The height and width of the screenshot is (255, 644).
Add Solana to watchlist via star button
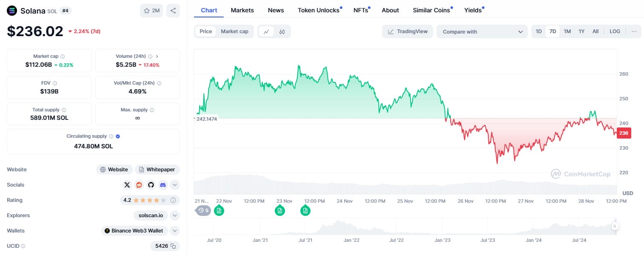(x=151, y=11)
